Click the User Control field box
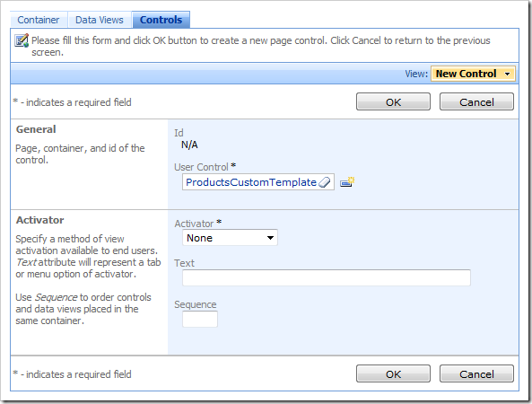532x404 pixels. [258, 182]
